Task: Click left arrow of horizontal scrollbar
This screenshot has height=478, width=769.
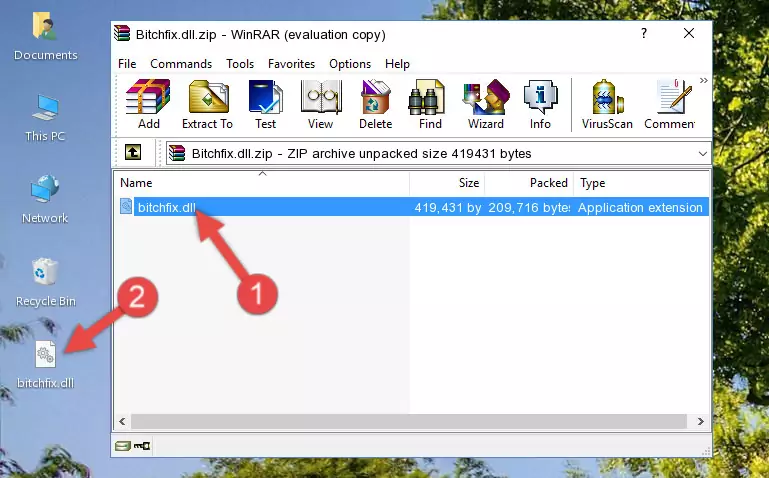Action: 122,421
